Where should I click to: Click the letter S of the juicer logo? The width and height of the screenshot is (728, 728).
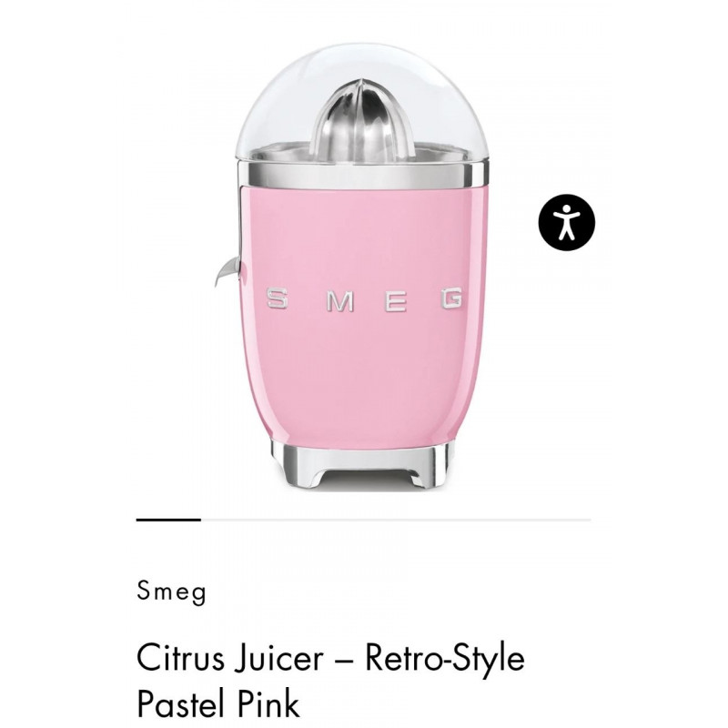pyautogui.click(x=277, y=298)
